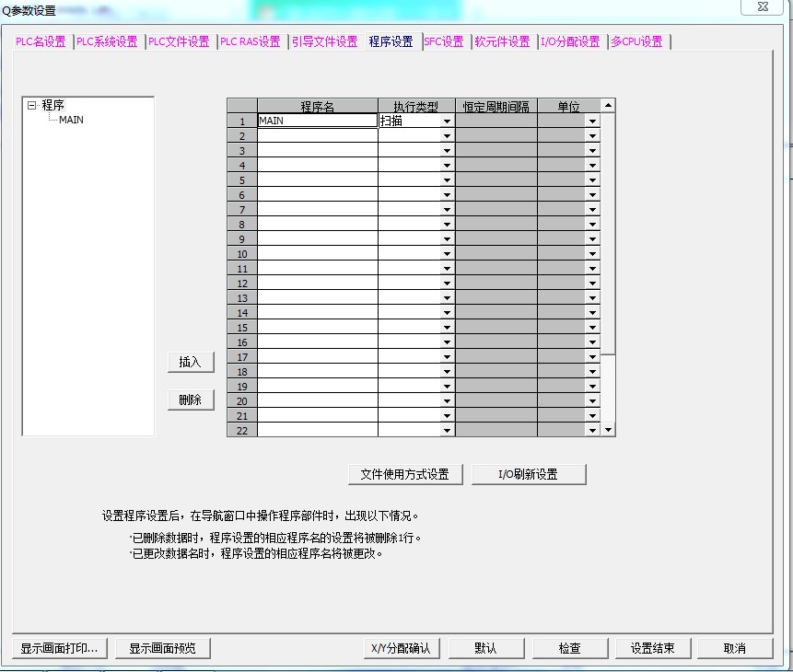This screenshot has height=672, width=793.
Task: Confirm with 设置结束 button
Action: [x=652, y=648]
